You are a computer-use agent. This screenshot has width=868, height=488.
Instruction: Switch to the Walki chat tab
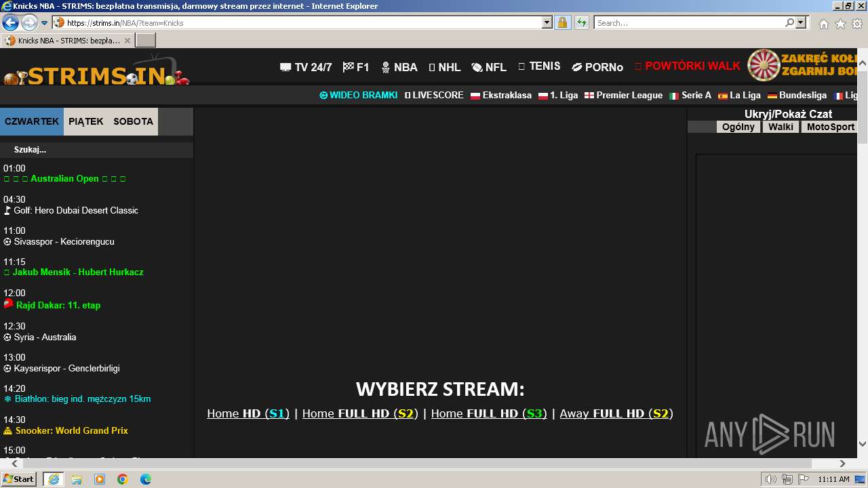tap(781, 127)
